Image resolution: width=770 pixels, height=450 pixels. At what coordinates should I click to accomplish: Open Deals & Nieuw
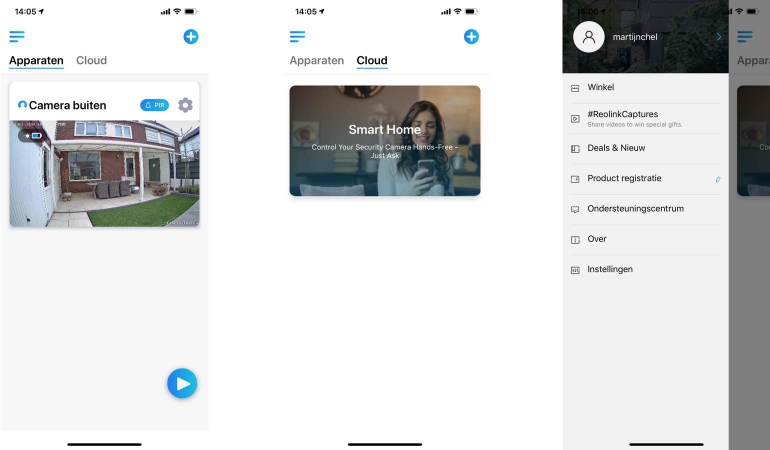pos(616,148)
